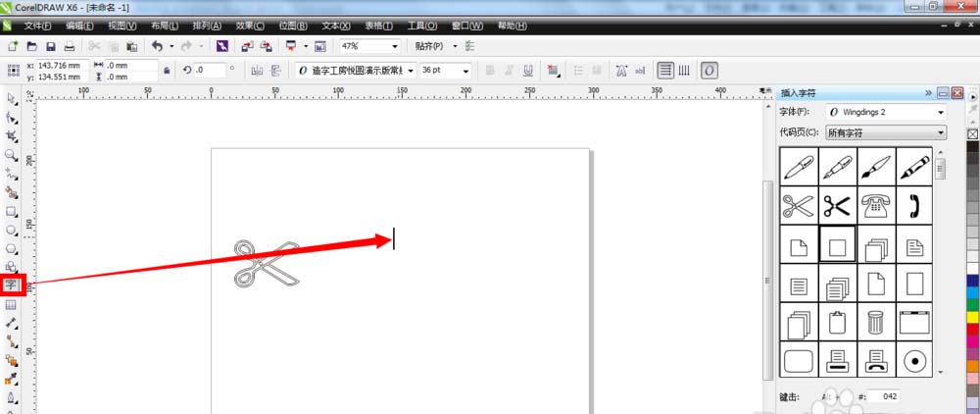This screenshot has height=414, width=980.
Task: Click the mirror horizontally icon
Action: (257, 72)
